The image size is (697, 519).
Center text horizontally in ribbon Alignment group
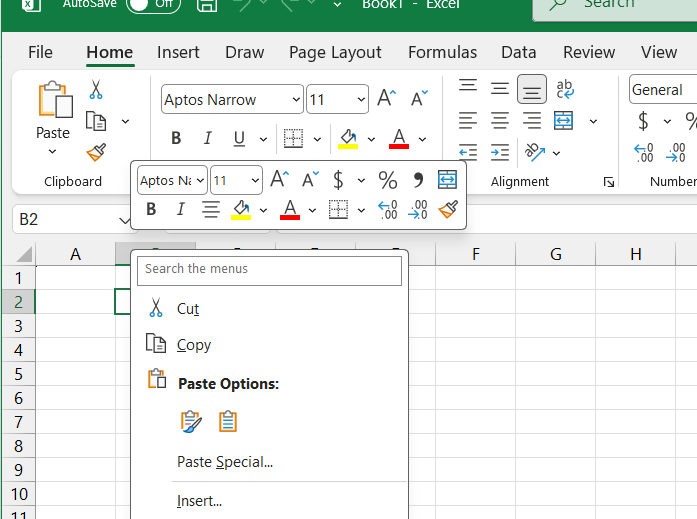[500, 120]
